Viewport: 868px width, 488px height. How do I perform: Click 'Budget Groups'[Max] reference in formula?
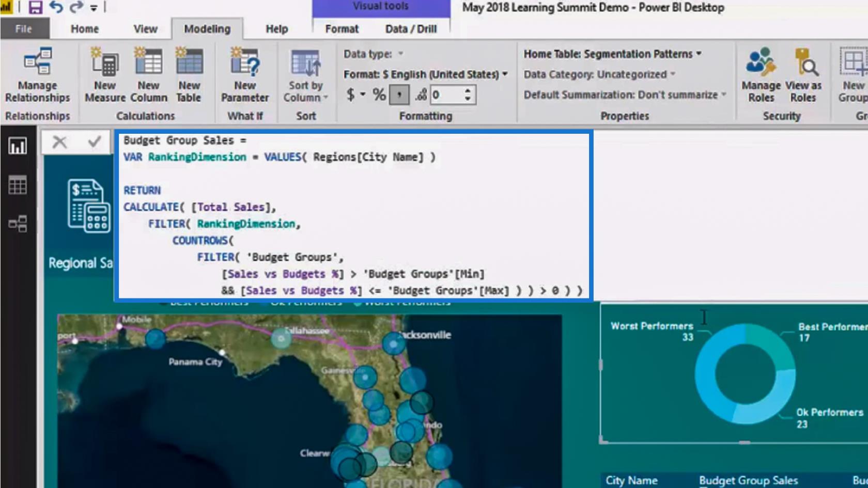[448, 291]
